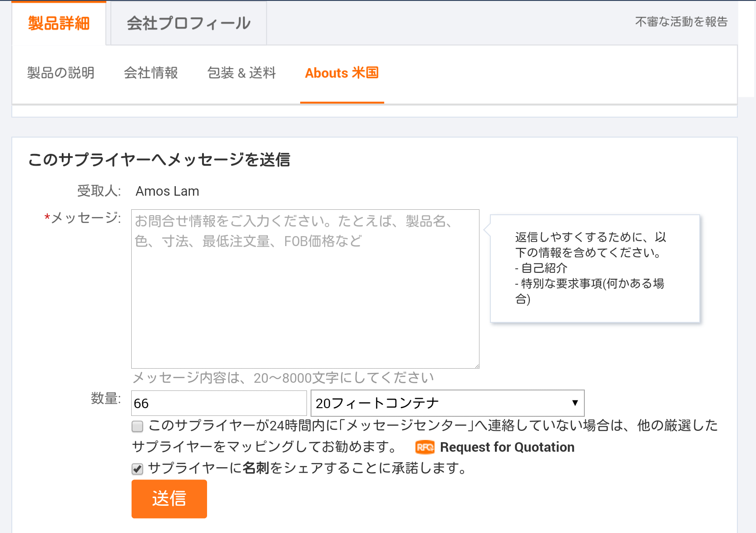Enable the 24-hour supplier matching checkbox
Viewport: 756px width, 533px height.
pyautogui.click(x=137, y=426)
